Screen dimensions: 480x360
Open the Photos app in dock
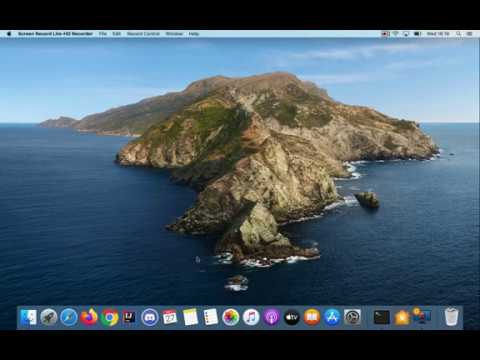(x=231, y=317)
